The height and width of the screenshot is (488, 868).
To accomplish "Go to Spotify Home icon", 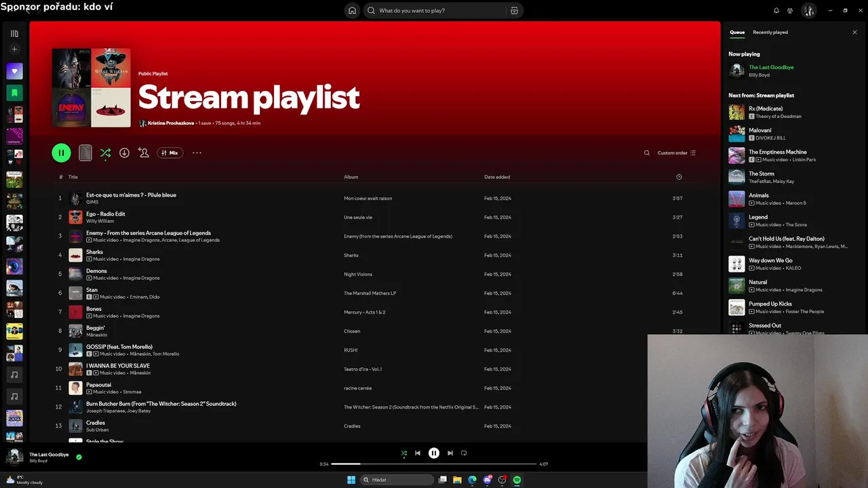I will tap(352, 10).
